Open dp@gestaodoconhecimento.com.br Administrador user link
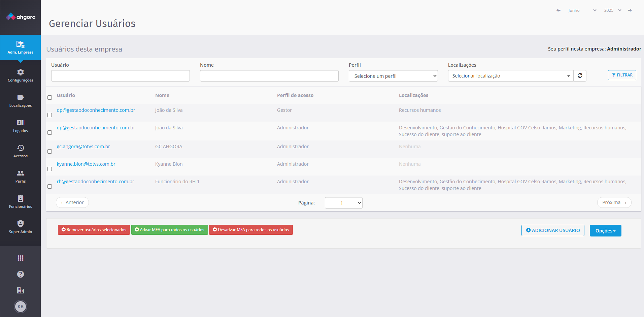Viewport: 644px width, 317px height. pyautogui.click(x=96, y=128)
